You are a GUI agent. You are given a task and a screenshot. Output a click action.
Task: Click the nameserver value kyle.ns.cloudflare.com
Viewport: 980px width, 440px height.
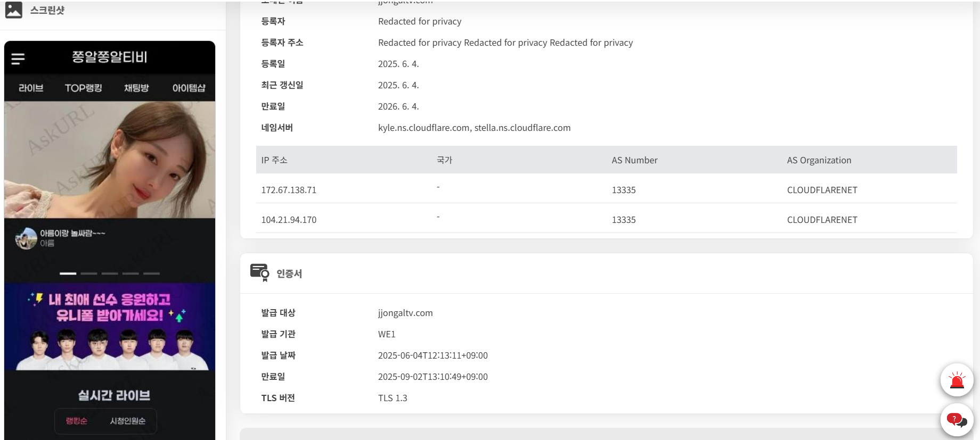point(424,128)
